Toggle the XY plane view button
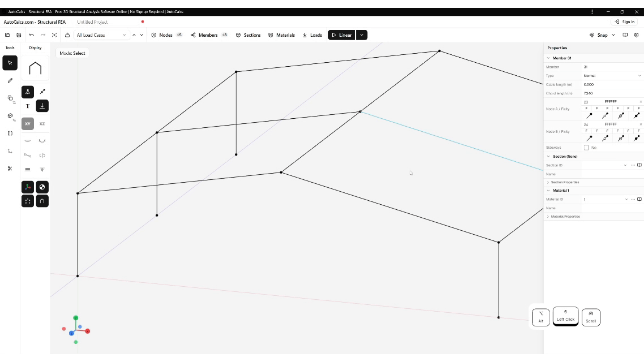This screenshot has width=644, height=362. click(x=28, y=124)
